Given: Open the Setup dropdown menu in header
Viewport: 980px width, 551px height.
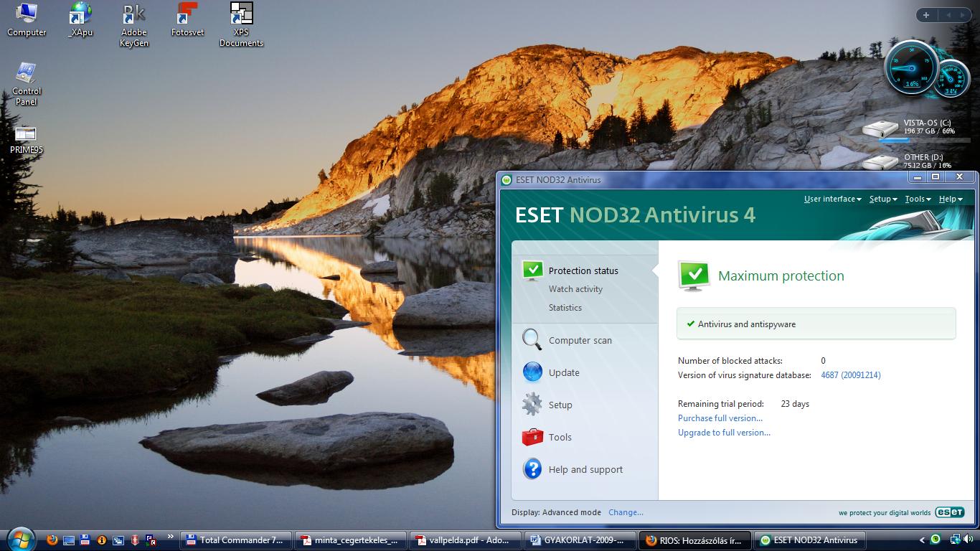Looking at the screenshot, I should coord(883,199).
